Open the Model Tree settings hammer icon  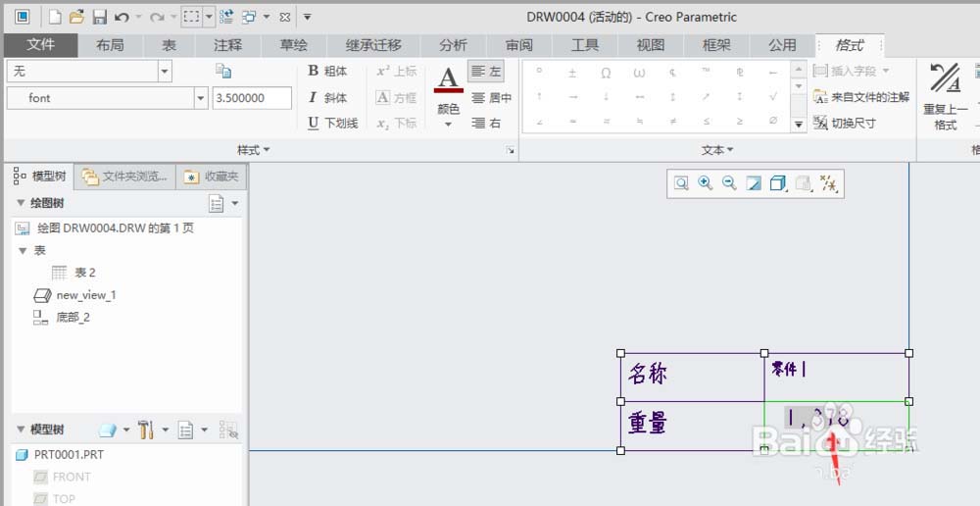146,430
